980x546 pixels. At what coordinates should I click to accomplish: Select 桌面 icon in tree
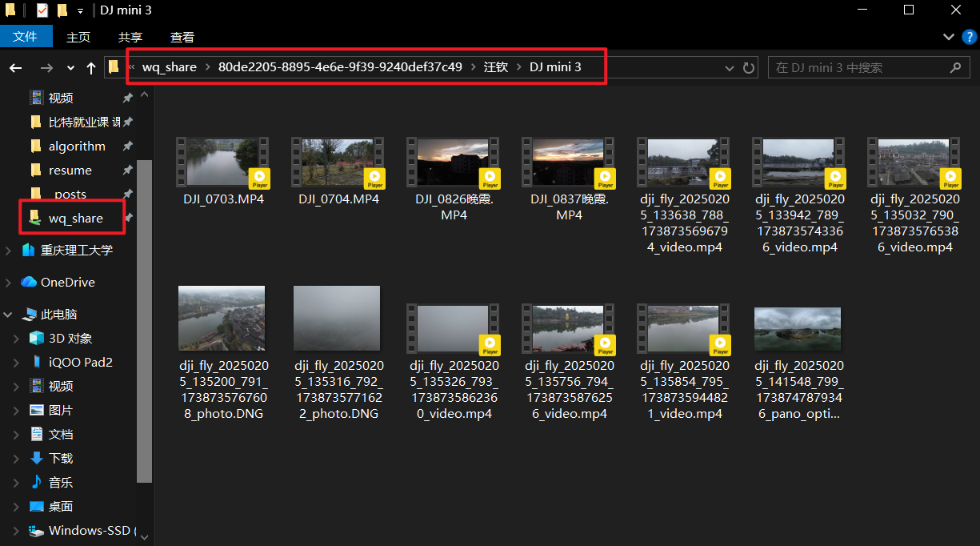tap(36, 506)
